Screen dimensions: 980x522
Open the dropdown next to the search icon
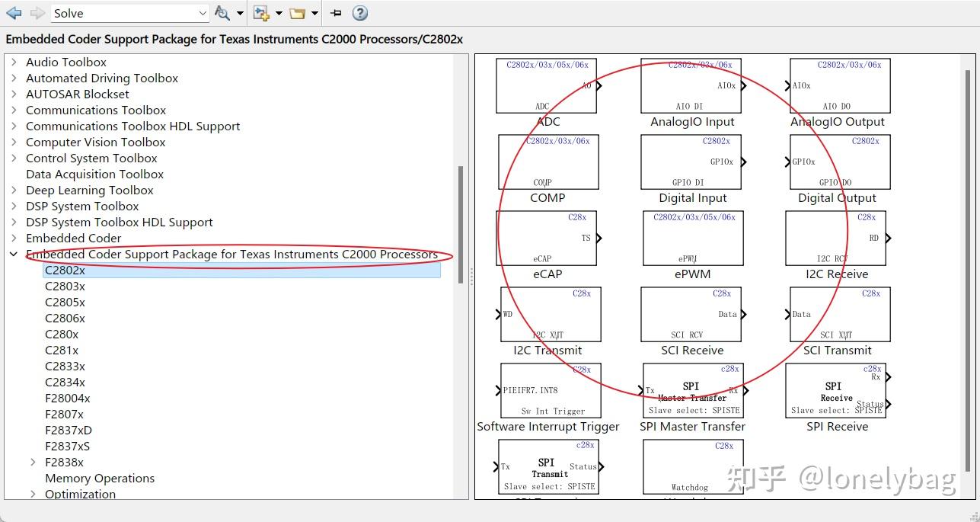coord(238,13)
